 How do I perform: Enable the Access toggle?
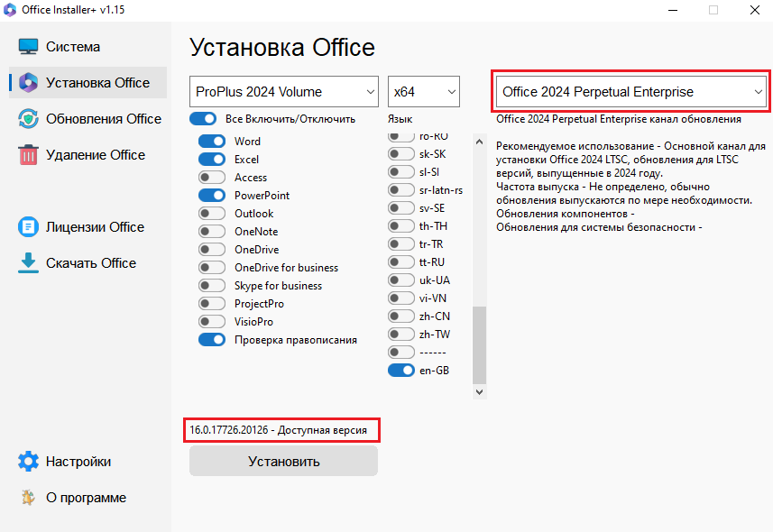(212, 177)
